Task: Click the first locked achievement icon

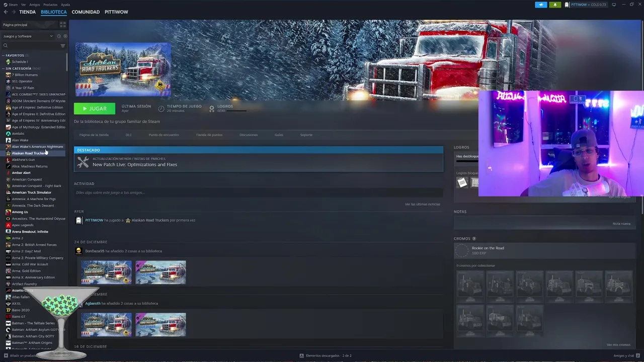Action: pyautogui.click(x=462, y=183)
